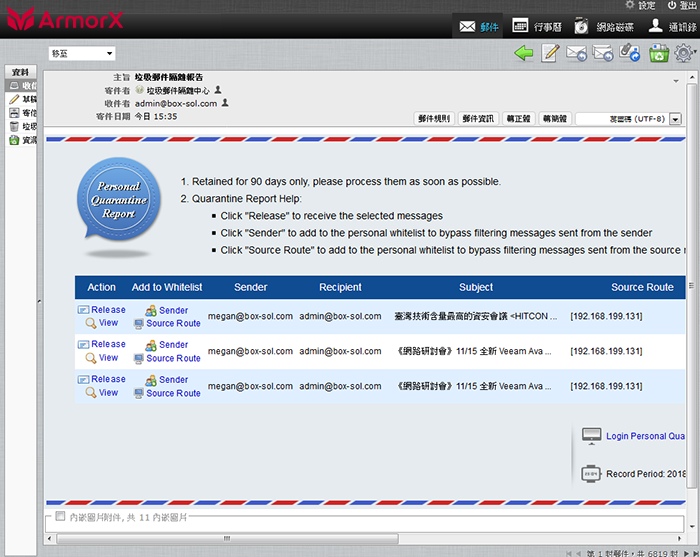Click the green back arrow icon
This screenshot has height=557, width=700.
tap(523, 53)
